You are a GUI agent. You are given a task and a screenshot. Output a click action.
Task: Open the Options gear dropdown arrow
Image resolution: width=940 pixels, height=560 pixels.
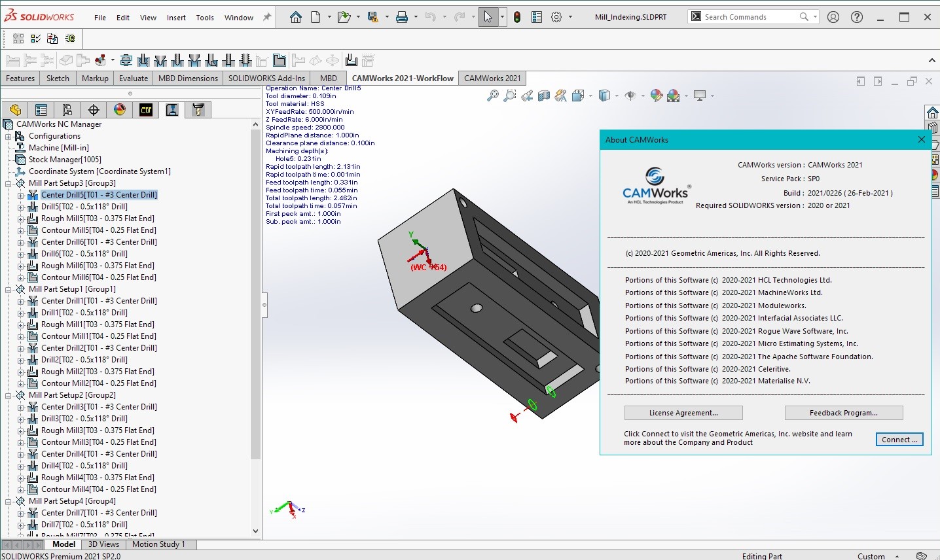(570, 17)
